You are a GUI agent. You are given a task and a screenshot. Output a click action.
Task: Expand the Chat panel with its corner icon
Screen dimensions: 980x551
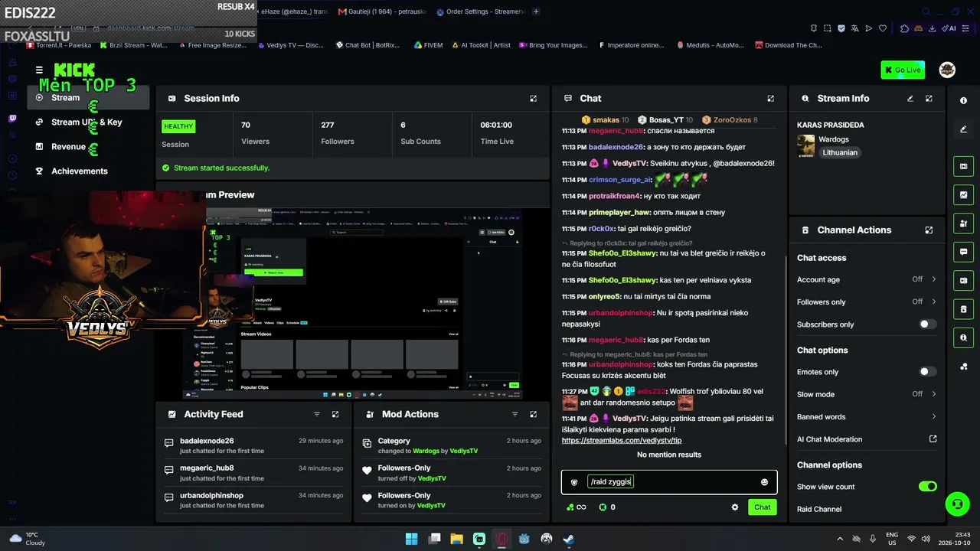tap(771, 99)
